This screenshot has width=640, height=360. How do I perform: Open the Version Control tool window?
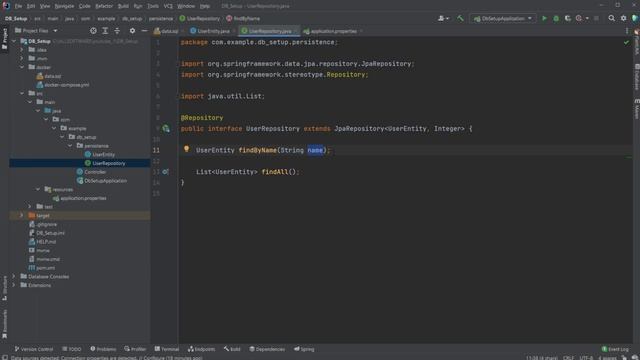coord(34,349)
